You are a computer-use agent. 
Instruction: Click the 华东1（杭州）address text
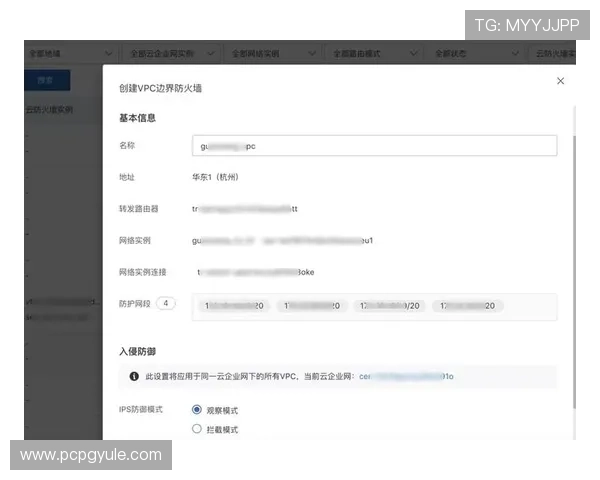(215, 177)
